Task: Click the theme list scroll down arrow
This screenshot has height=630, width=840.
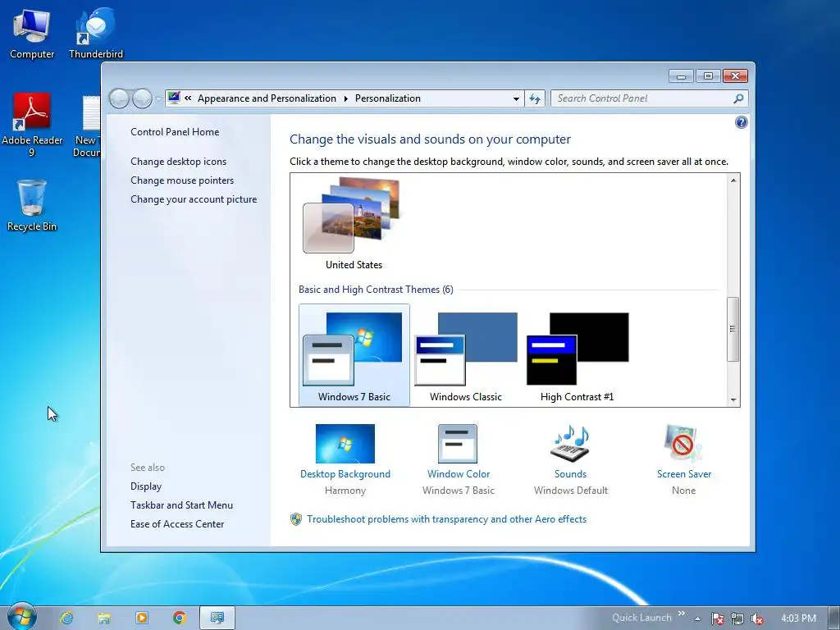Action: coord(733,399)
